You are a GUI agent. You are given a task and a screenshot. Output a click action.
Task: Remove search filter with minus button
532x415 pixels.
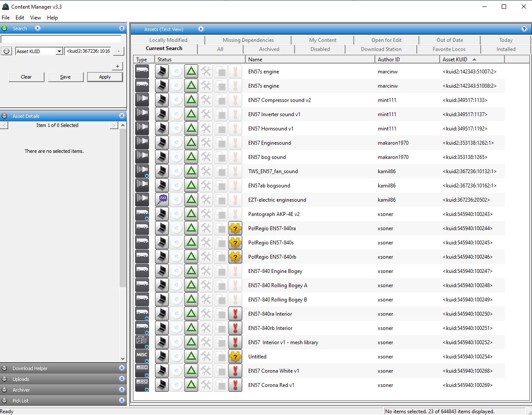118,51
